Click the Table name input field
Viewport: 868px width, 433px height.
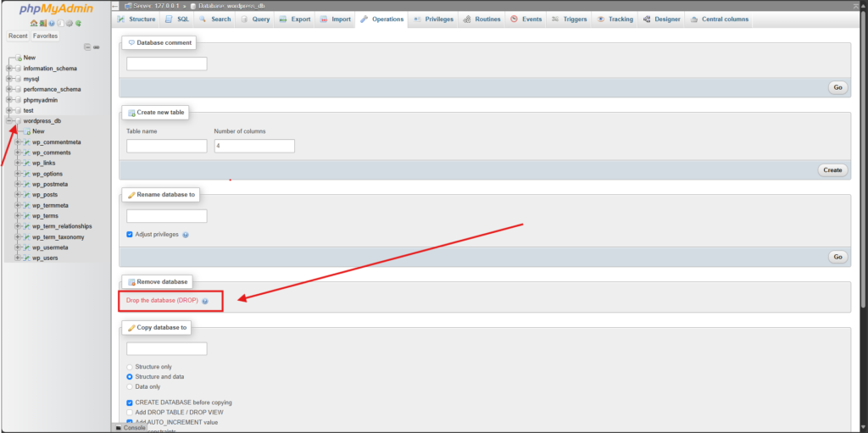coord(167,147)
